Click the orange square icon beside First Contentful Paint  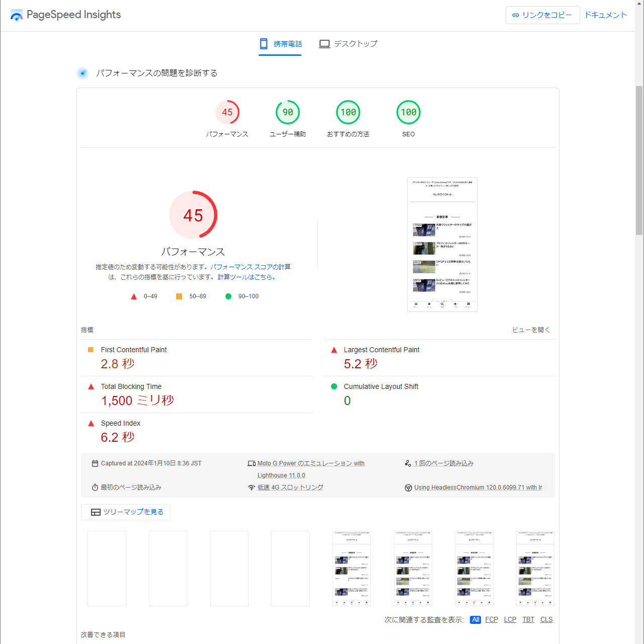(91, 350)
